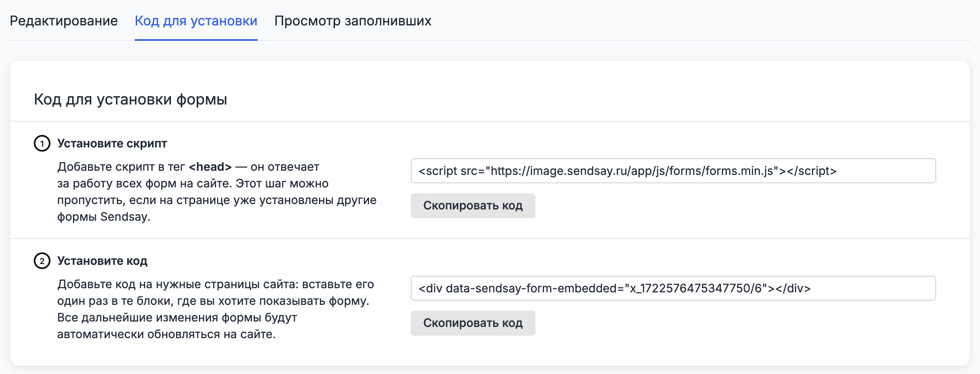Copy the div embed code button

pos(472,323)
